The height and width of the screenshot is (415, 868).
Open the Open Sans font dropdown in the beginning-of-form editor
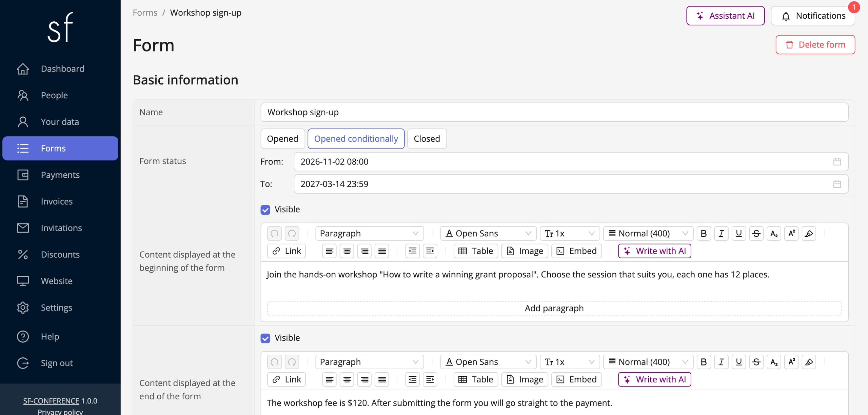pyautogui.click(x=488, y=233)
